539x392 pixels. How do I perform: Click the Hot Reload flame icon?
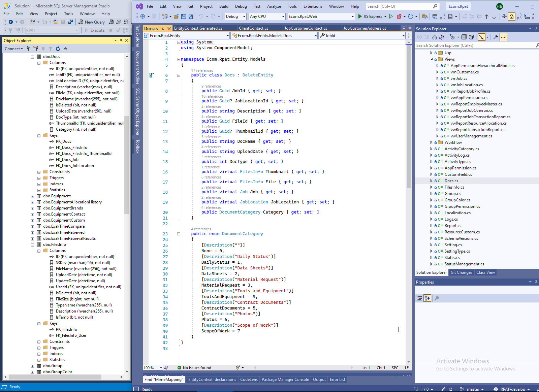pyautogui.click(x=399, y=17)
